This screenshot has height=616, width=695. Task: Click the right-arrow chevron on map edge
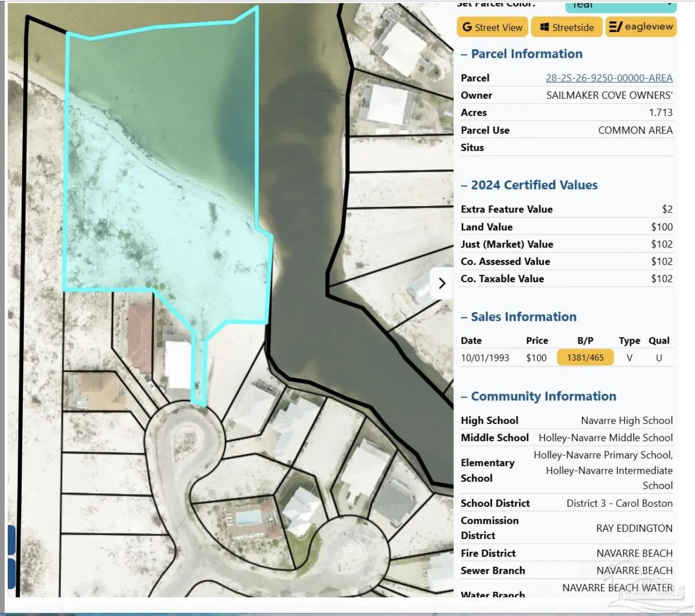pyautogui.click(x=442, y=283)
